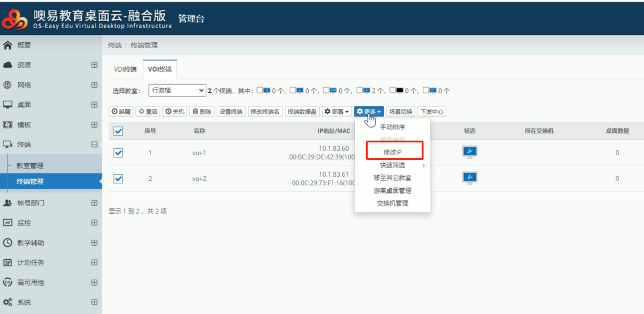The image size is (644, 314).
Task: Switch to the VDI终端 tab
Action: (125, 69)
